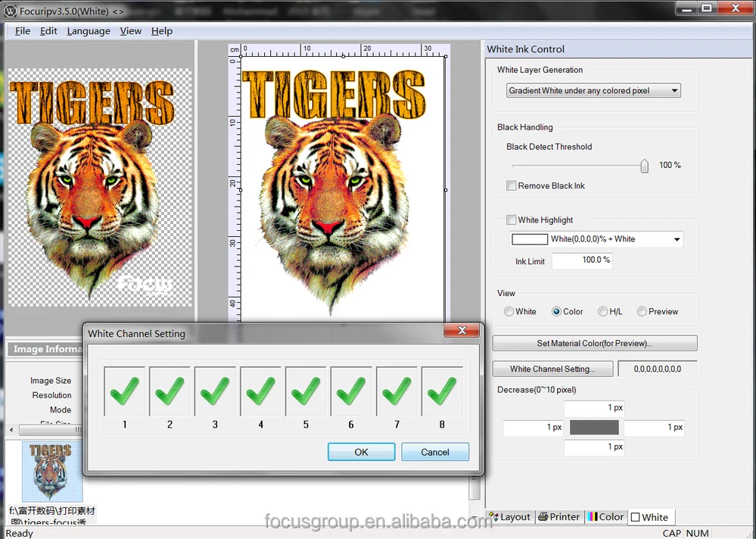Open White Layer Generation dropdown

click(x=593, y=91)
